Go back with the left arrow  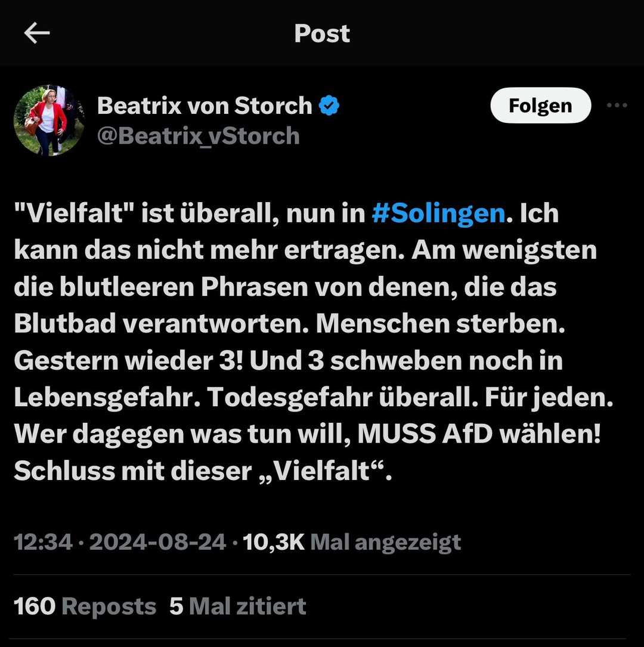coord(36,33)
